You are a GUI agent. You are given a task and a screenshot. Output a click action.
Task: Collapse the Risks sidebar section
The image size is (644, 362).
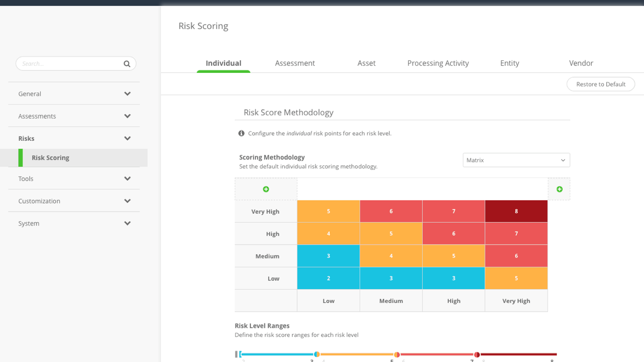point(127,138)
